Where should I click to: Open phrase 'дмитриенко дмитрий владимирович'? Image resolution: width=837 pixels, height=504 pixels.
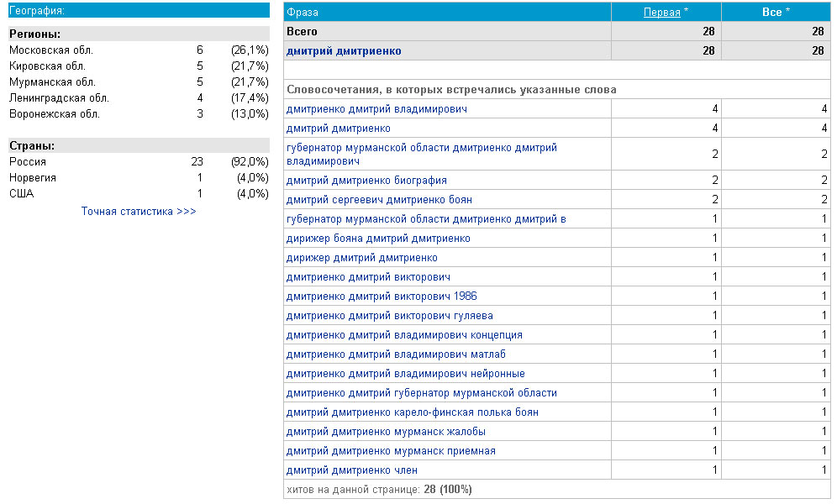[x=376, y=109]
